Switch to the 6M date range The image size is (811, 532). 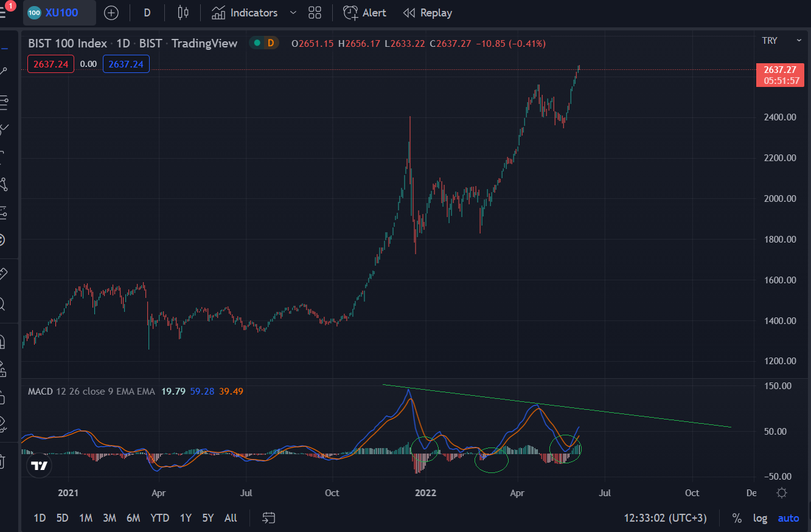(x=133, y=518)
